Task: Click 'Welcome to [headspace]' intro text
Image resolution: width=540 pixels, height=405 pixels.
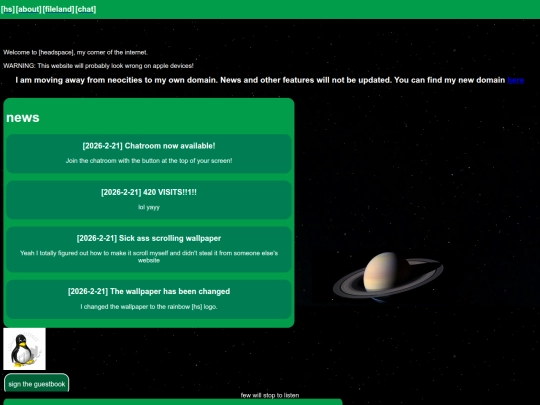Action: pyautogui.click(x=75, y=52)
